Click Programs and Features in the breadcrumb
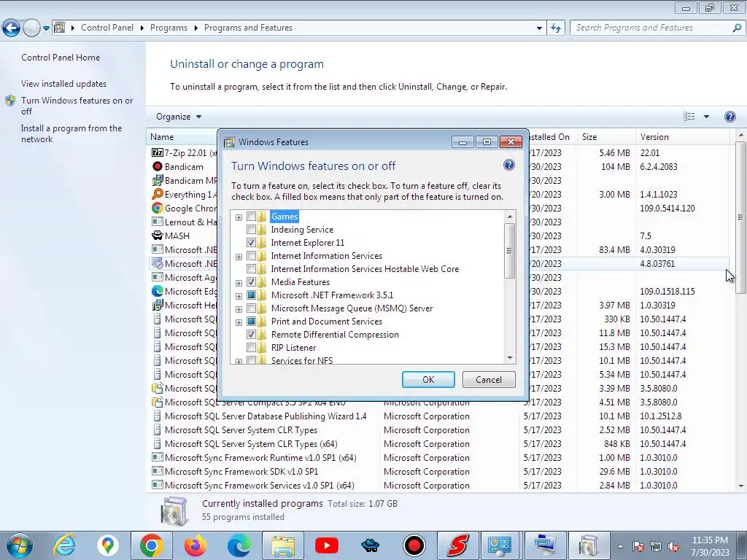 point(248,28)
